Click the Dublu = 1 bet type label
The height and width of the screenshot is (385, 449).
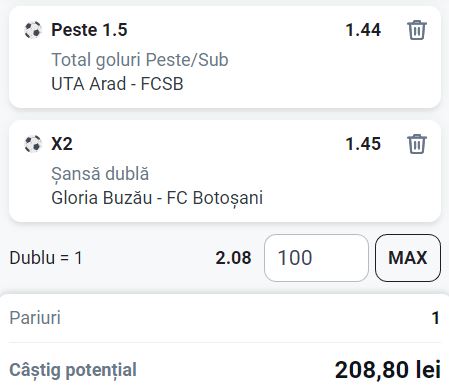(46, 258)
